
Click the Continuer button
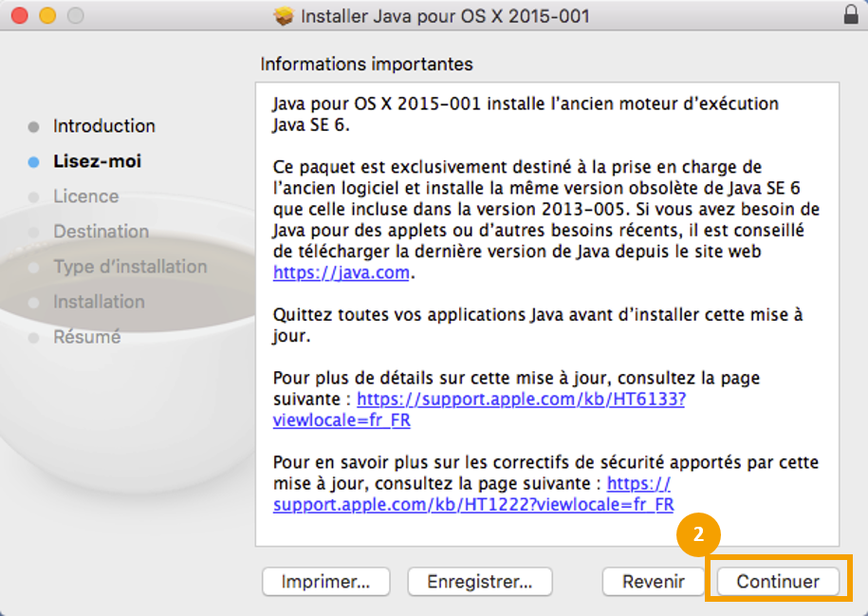pyautogui.click(x=778, y=581)
